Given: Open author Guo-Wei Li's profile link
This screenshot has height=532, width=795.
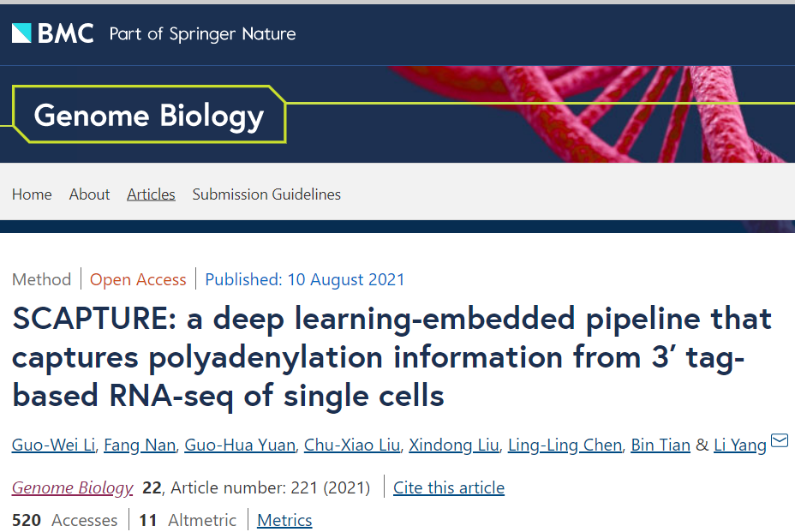Looking at the screenshot, I should (52, 445).
